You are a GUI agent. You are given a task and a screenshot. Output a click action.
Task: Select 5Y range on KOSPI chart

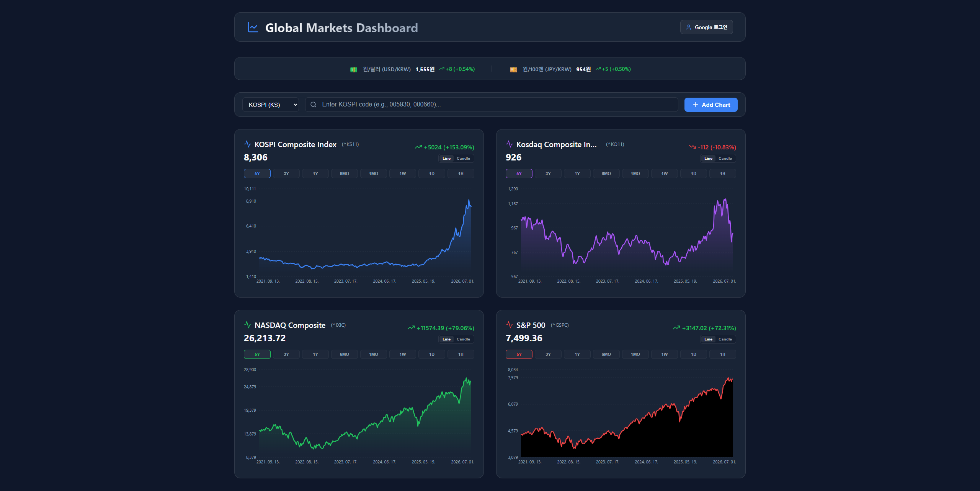click(257, 173)
